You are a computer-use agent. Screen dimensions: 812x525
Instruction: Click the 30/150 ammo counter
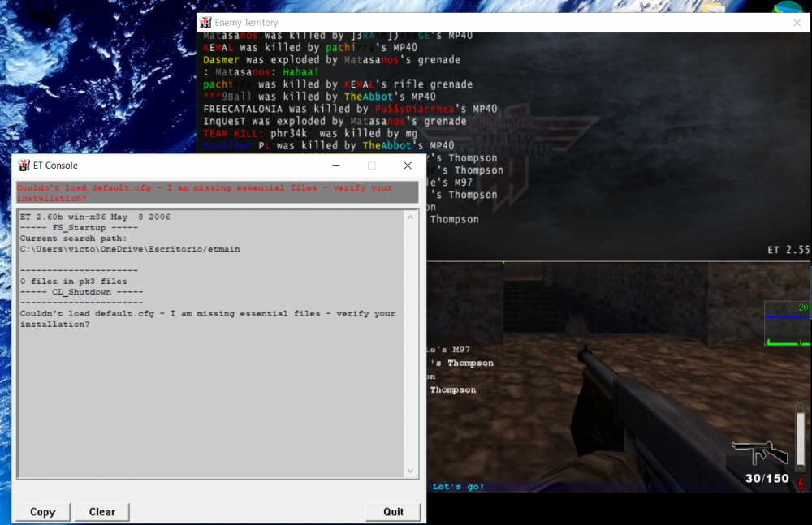tap(767, 479)
